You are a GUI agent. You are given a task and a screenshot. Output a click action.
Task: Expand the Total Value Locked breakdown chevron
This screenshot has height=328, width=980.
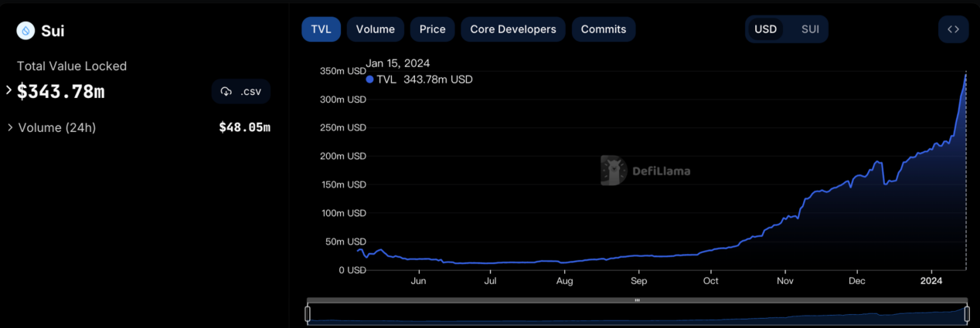(9, 91)
